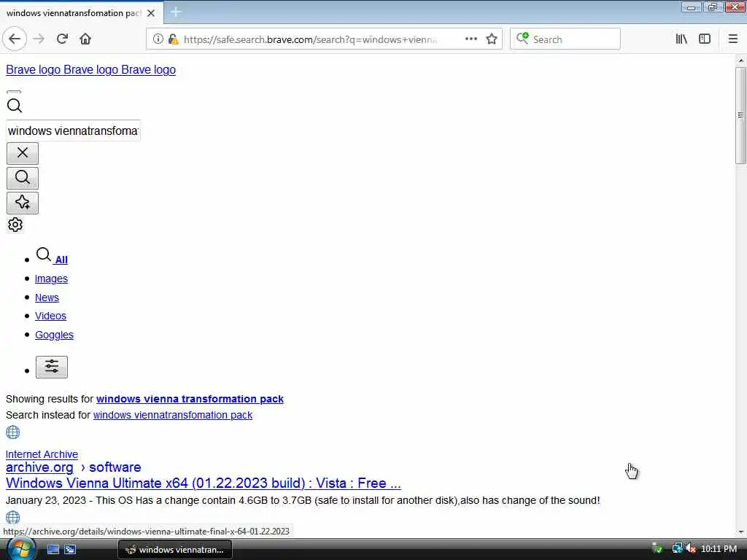747x560 pixels.
Task: Toggle the sidebar view icon
Action: [x=705, y=39]
